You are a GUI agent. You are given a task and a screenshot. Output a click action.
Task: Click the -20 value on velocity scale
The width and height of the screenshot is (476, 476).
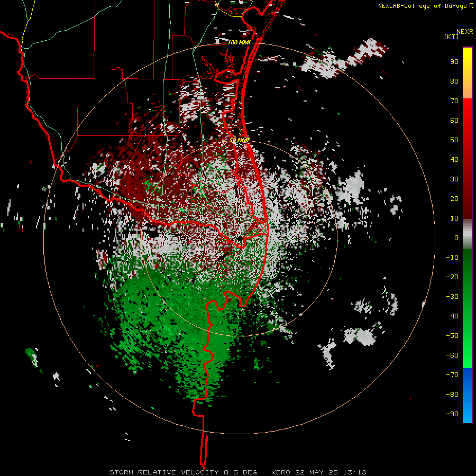[452, 277]
